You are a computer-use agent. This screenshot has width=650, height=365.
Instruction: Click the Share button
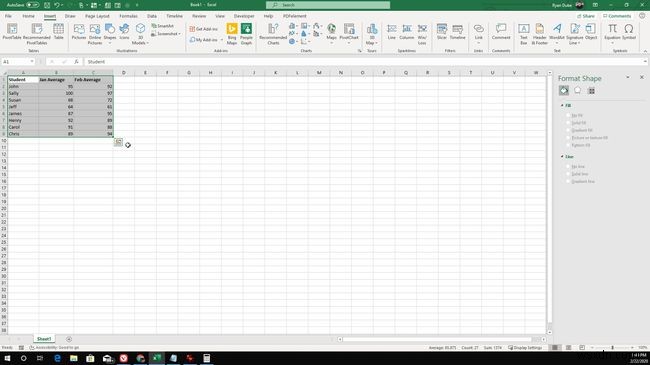click(586, 16)
